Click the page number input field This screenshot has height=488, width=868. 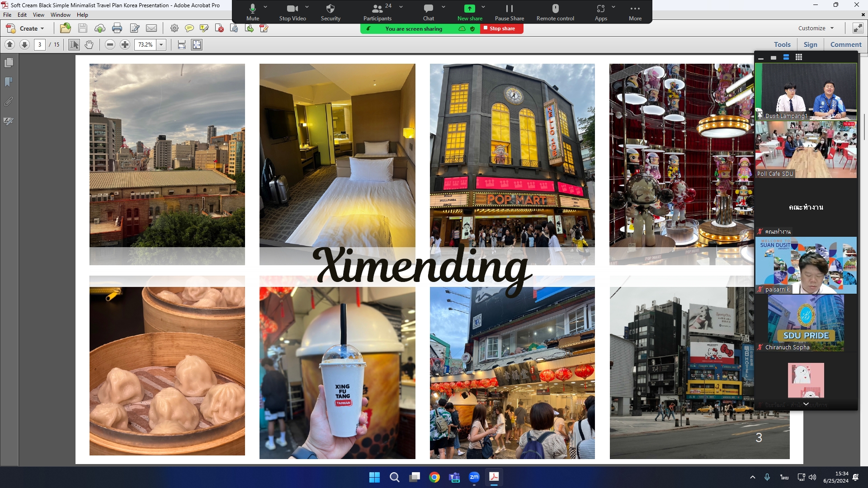click(x=40, y=44)
